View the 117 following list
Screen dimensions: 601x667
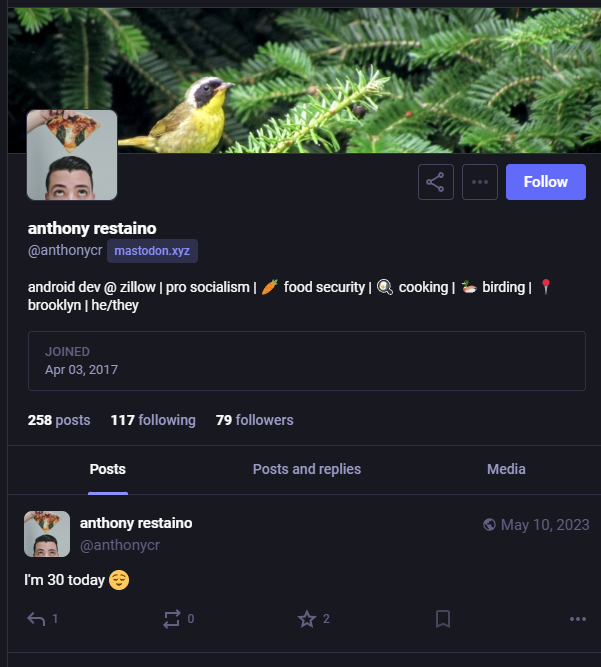click(153, 420)
